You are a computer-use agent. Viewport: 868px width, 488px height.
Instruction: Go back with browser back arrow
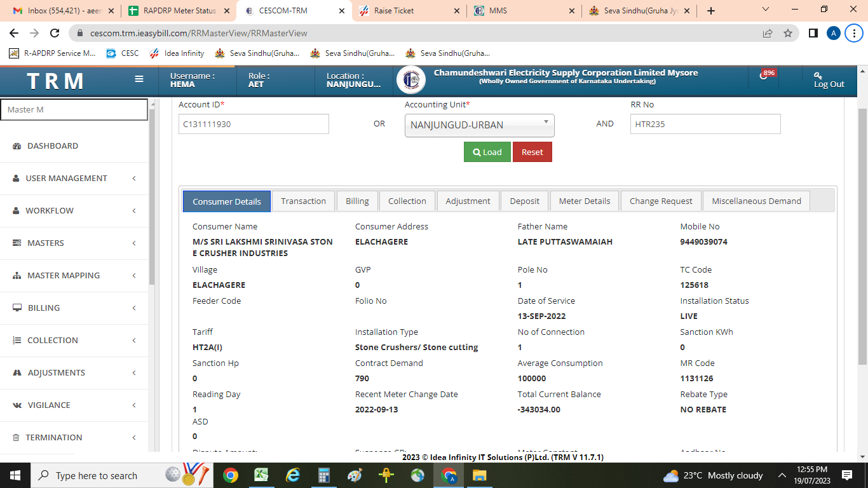click(x=14, y=33)
